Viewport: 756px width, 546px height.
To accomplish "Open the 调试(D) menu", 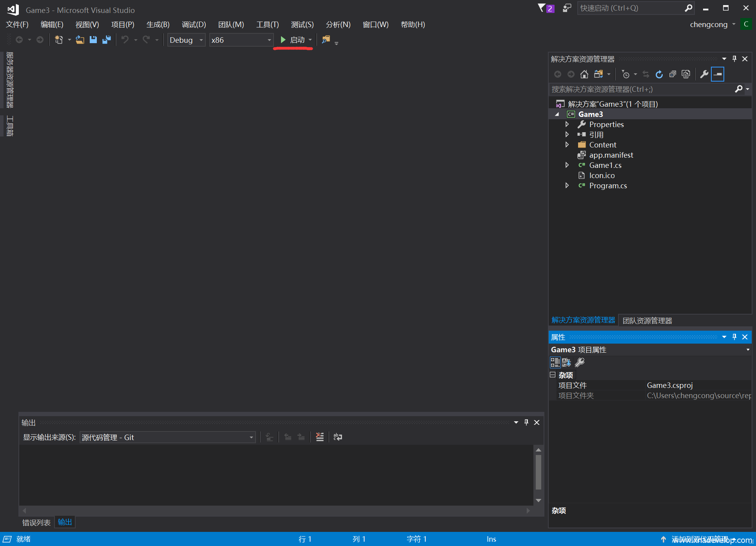I will [x=194, y=24].
